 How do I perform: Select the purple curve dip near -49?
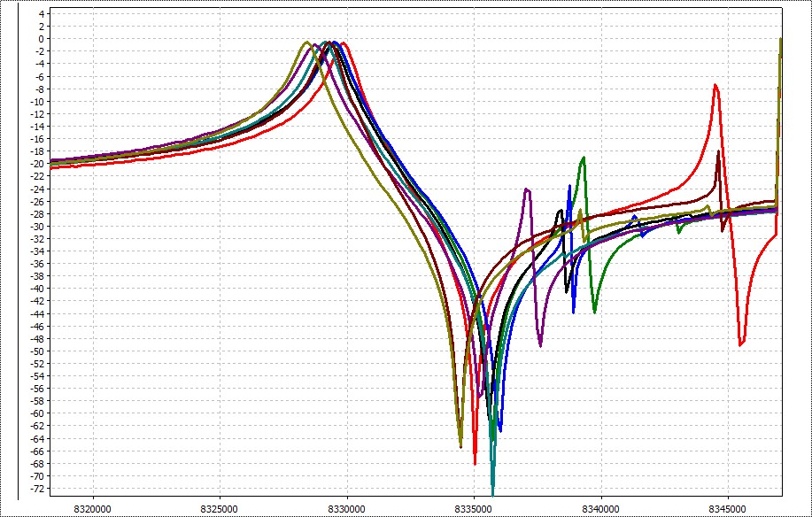pos(540,344)
